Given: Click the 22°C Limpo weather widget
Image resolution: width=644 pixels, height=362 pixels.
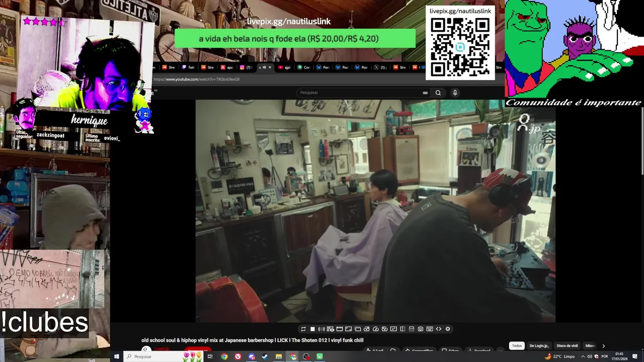Looking at the screenshot, I should [x=559, y=356].
